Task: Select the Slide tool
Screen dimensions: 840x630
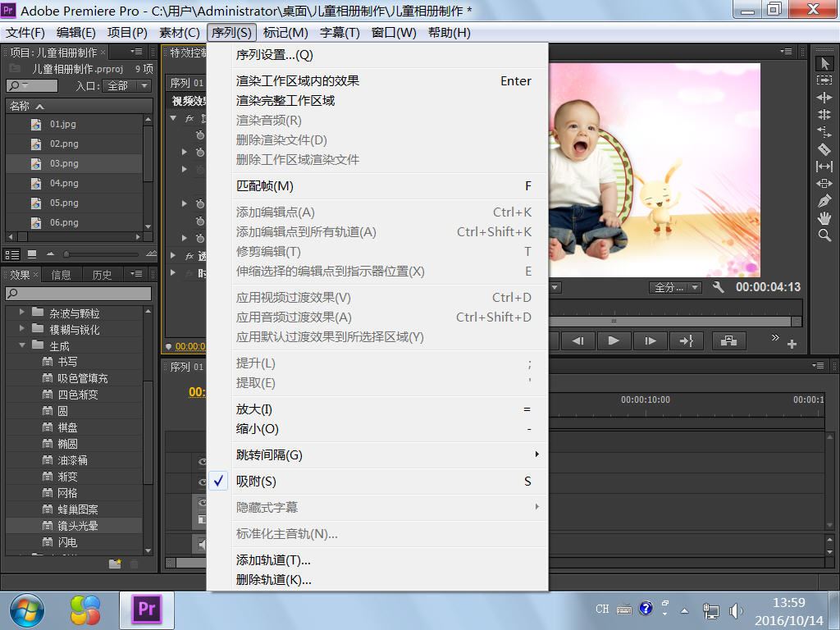Action: tap(824, 183)
